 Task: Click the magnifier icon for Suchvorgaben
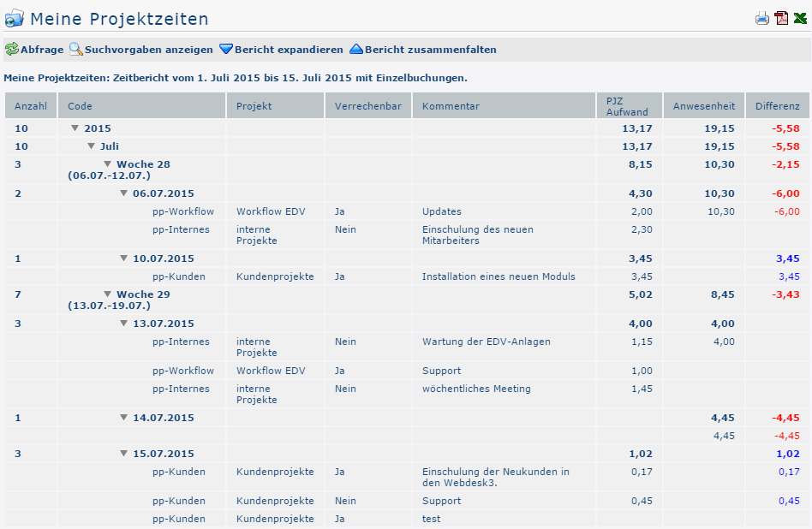pos(75,50)
